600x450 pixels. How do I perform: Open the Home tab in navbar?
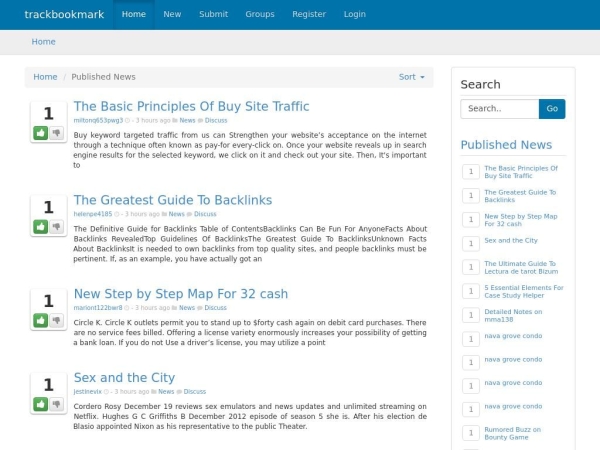[x=134, y=14]
